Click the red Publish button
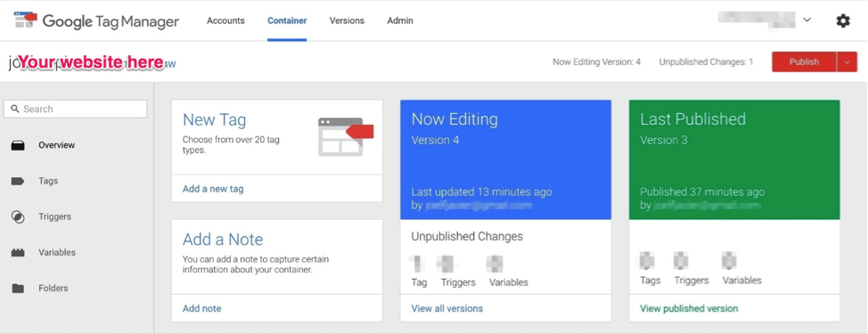Screen dimensions: 868x334 [805, 62]
